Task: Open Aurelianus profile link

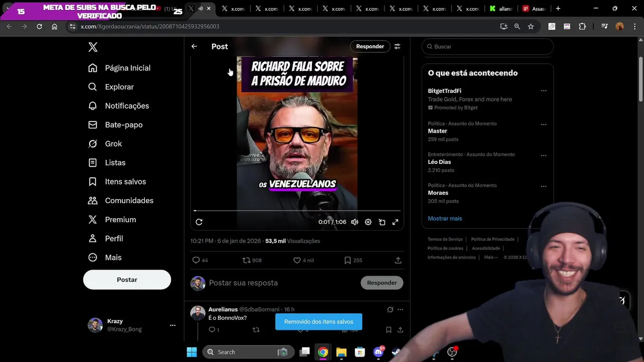Action: (223, 309)
